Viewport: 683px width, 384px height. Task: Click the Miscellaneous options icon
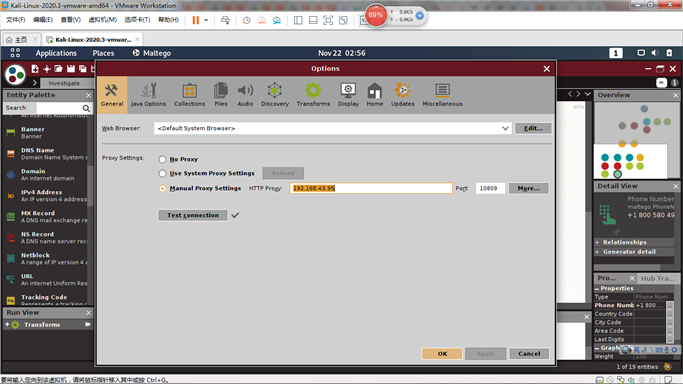coord(442,94)
